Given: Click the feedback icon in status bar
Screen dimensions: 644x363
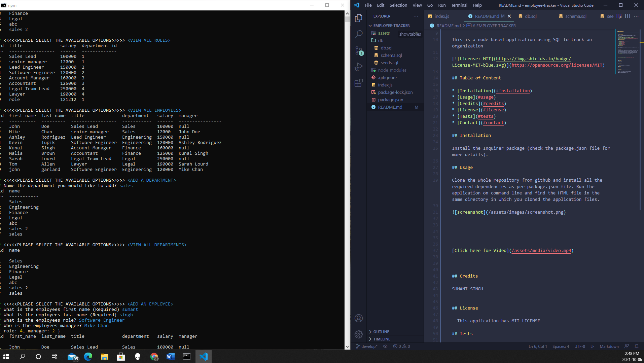Looking at the screenshot, I should click(x=627, y=346).
